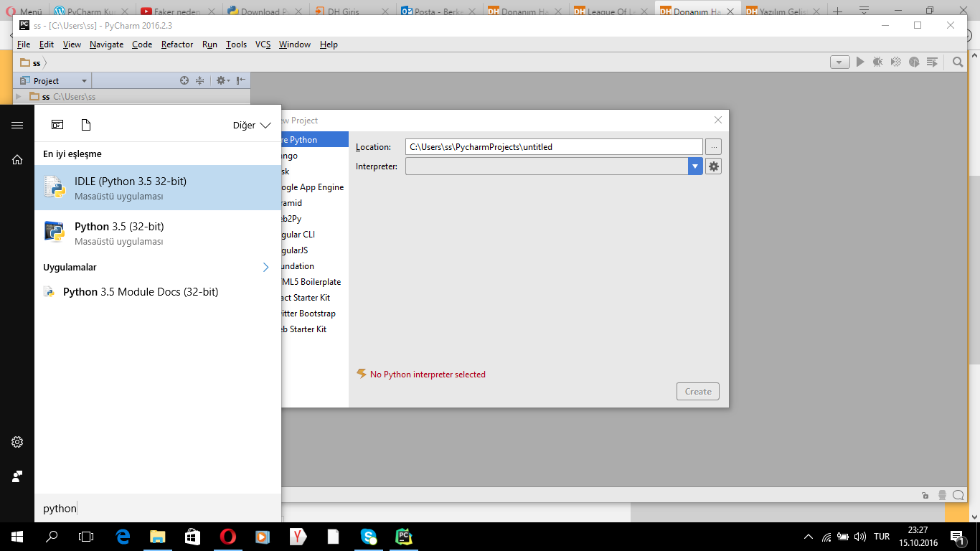
Task: Open the event log speech bubble
Action: pyautogui.click(x=958, y=495)
